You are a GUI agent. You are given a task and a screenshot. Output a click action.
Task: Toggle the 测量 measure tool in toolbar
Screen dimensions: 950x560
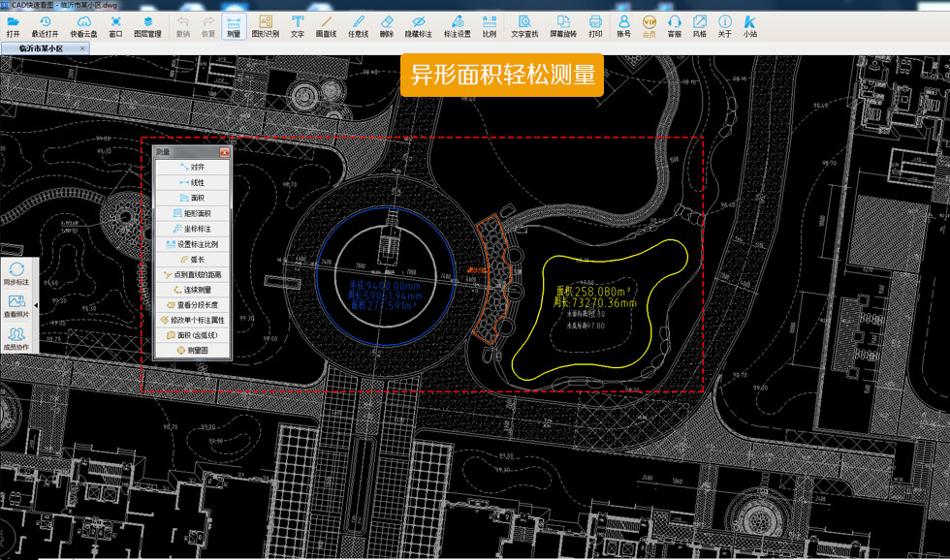[234, 25]
